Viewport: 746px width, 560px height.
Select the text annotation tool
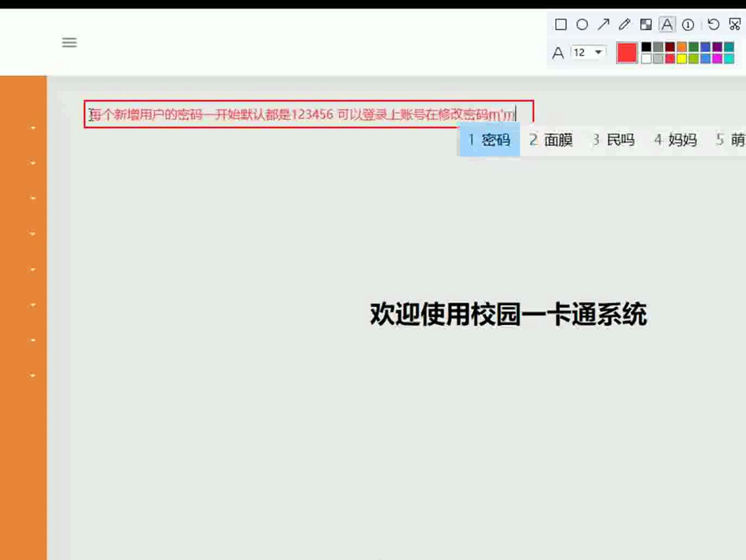667,24
